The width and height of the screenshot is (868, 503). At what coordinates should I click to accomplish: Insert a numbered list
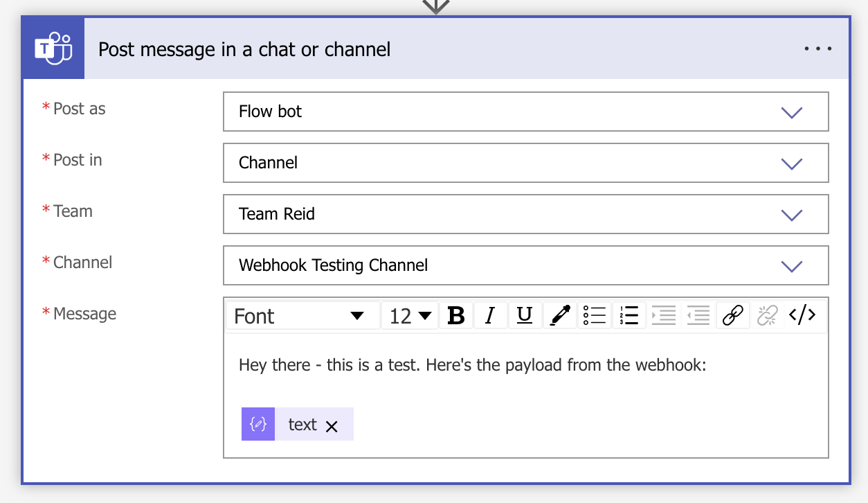point(629,316)
